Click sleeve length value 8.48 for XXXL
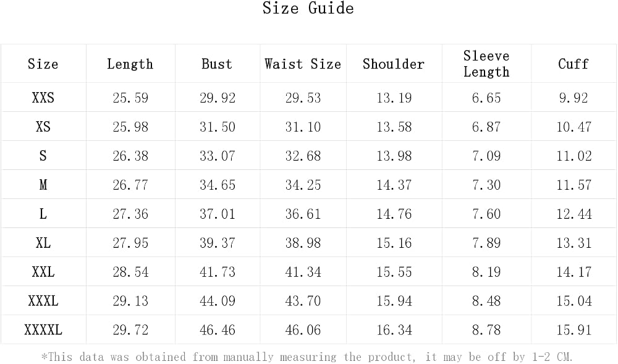Image resolution: width=618 pixels, height=364 pixels. (486, 301)
